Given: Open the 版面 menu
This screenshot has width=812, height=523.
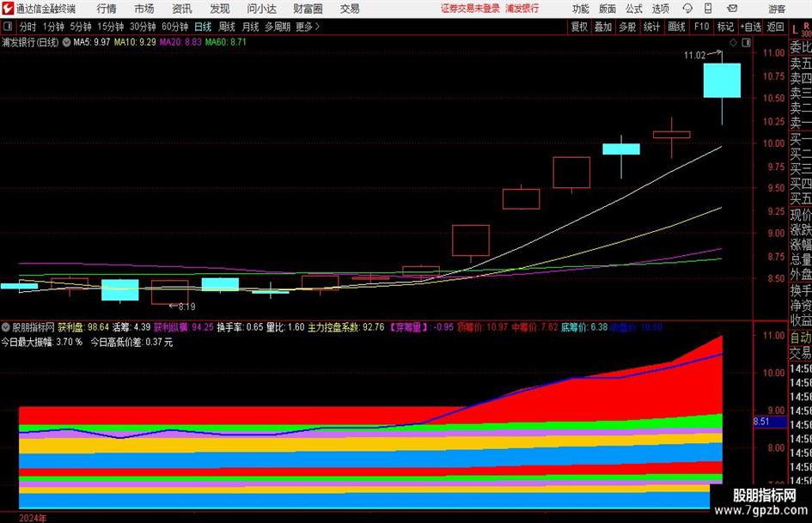Looking at the screenshot, I should click(607, 9).
